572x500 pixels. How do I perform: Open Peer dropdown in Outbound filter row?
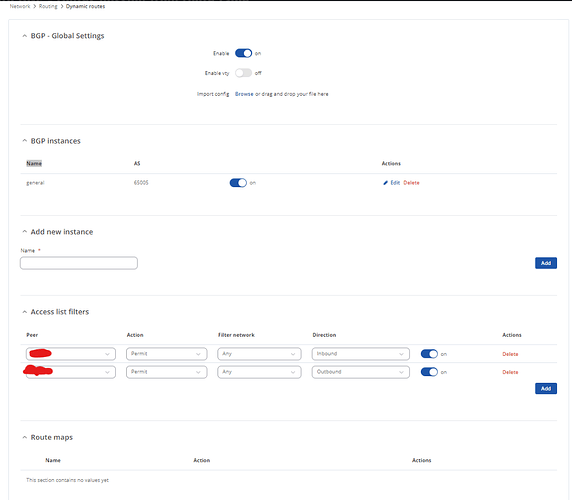pos(71,372)
